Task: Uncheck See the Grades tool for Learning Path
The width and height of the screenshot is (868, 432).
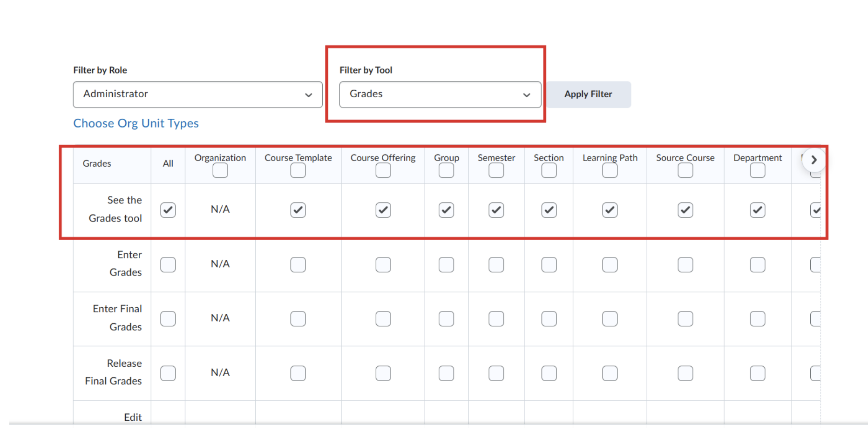Action: click(610, 210)
